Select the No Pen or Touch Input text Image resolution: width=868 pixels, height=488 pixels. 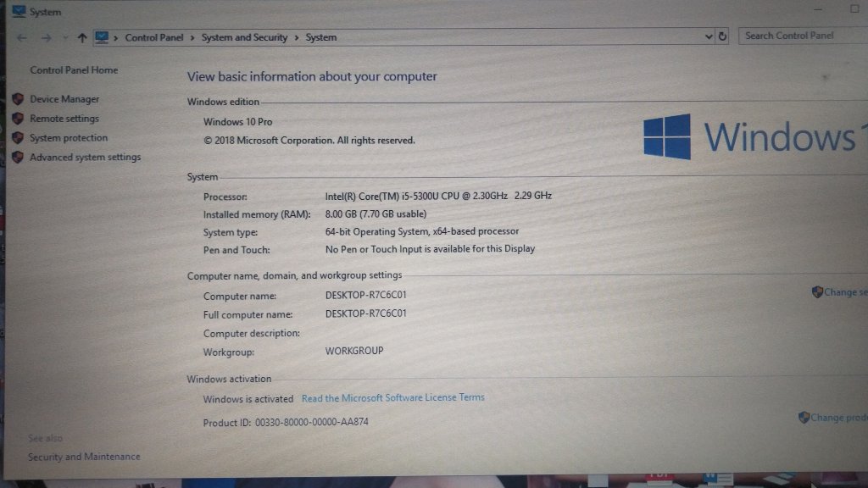430,250
